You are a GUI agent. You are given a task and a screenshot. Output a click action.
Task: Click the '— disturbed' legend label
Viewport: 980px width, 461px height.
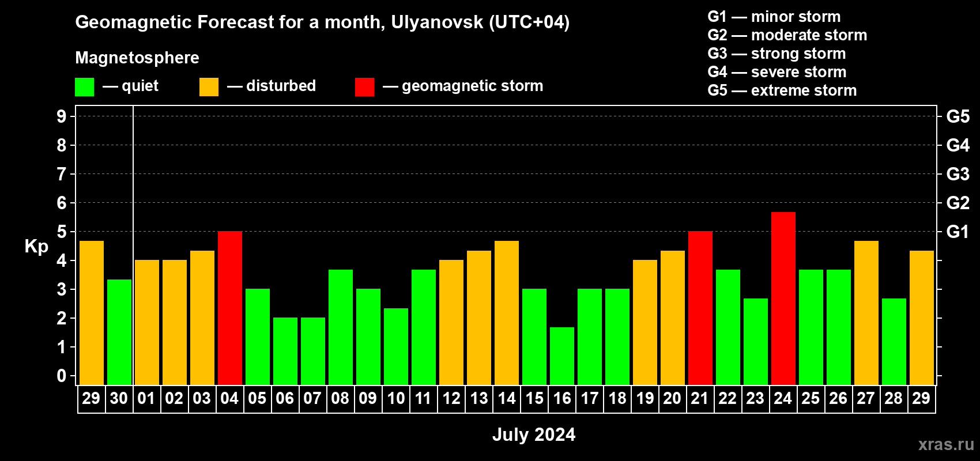[272, 86]
